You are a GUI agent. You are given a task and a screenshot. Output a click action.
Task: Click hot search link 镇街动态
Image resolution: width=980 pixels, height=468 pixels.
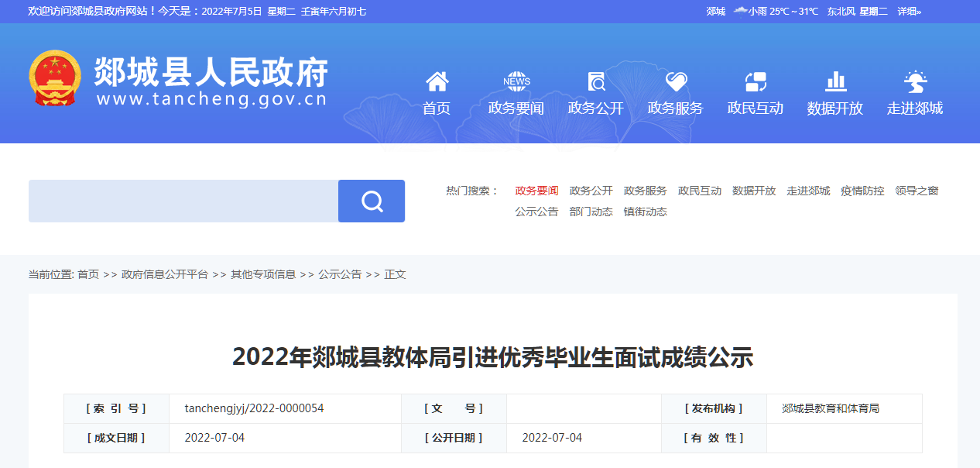click(646, 212)
